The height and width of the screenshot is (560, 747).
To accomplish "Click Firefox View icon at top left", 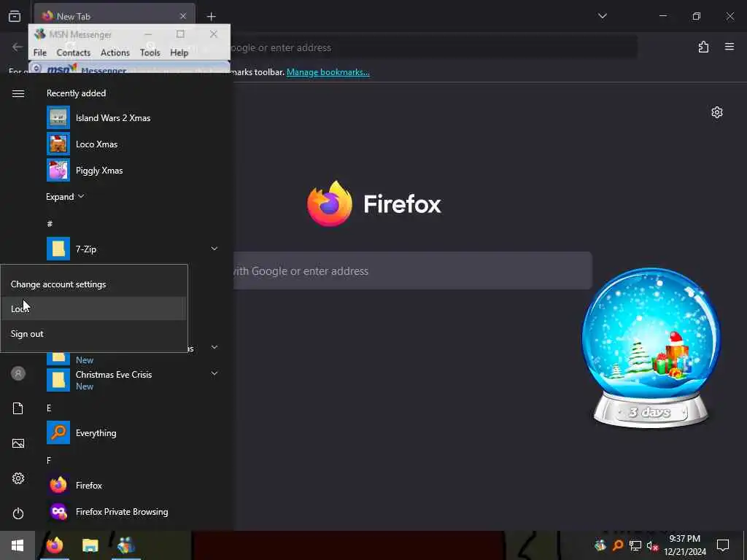I will pyautogui.click(x=15, y=16).
